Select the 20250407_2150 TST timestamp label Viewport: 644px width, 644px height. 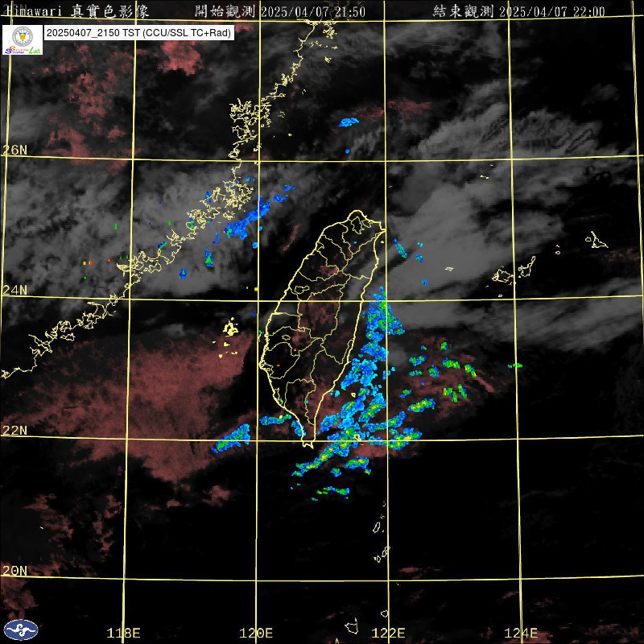(x=139, y=33)
